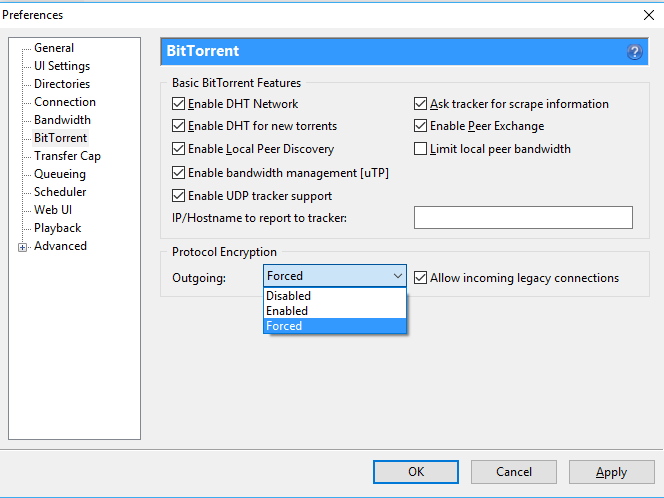Choose Enabled in Outgoing encryption list

(335, 311)
